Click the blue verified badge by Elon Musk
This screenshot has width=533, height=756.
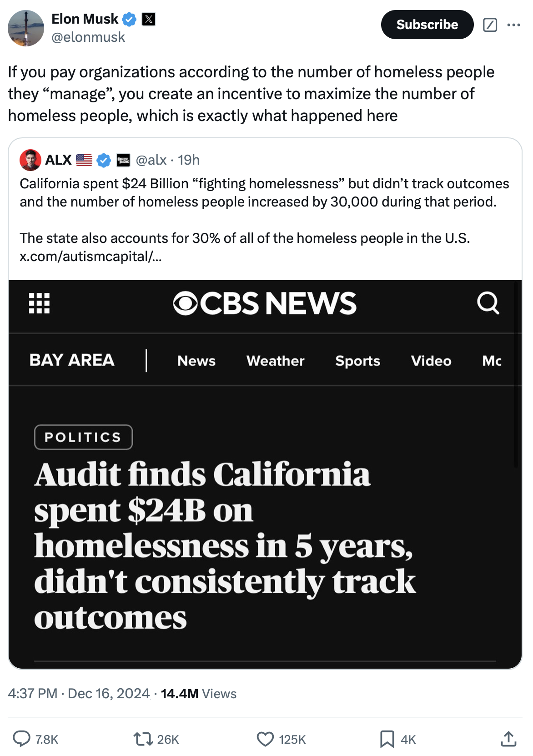[130, 19]
